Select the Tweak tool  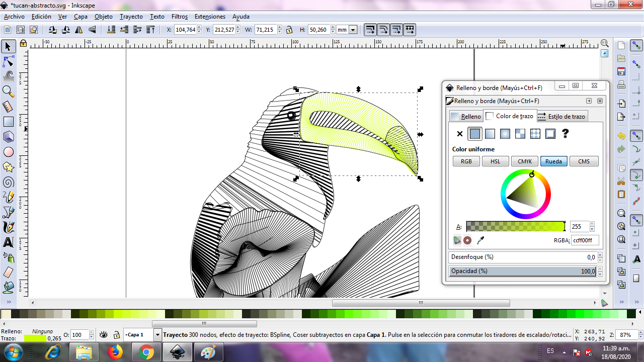click(8, 76)
